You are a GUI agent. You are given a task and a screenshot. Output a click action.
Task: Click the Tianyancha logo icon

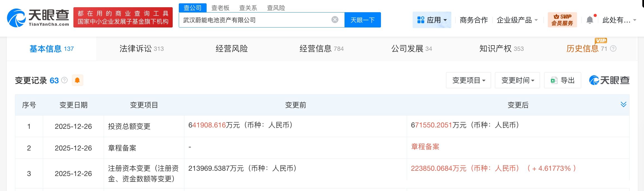click(x=17, y=18)
